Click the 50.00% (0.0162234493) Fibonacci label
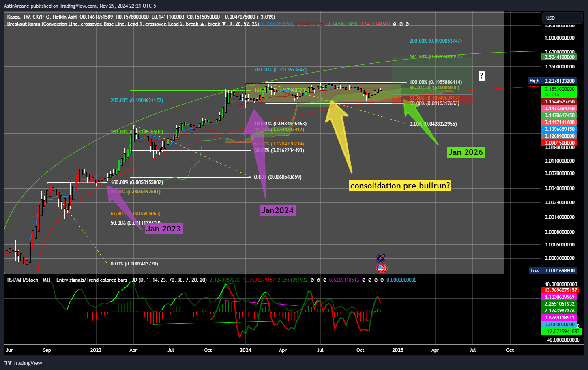Screen dimensions: 588x370 tap(279, 150)
